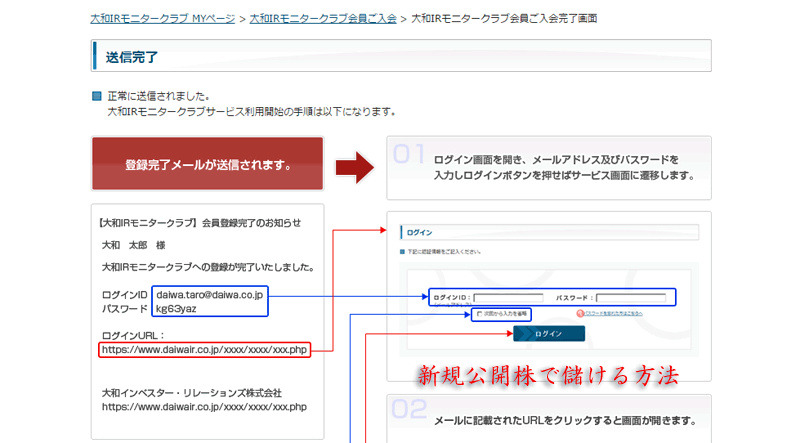
Task: Click the 送信完了 heading
Action: pos(132,57)
